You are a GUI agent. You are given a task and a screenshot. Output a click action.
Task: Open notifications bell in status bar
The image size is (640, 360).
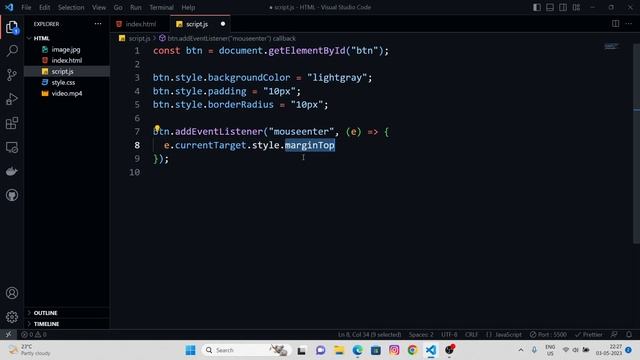click(x=629, y=334)
